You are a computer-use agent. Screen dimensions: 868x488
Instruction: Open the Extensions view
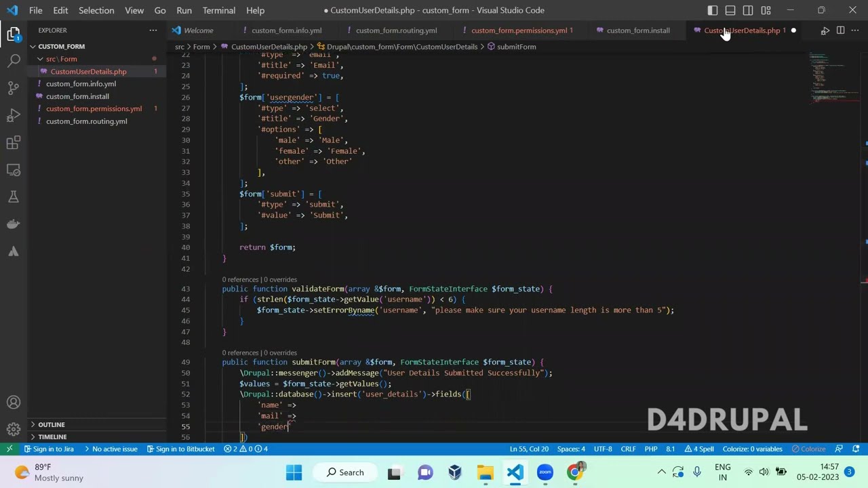(14, 142)
